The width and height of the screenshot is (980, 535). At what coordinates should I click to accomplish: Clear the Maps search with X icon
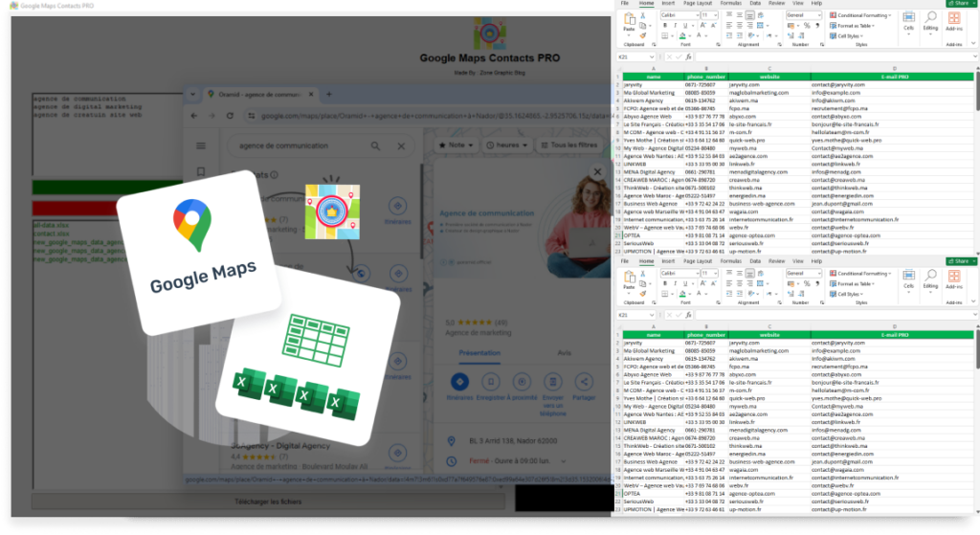tap(401, 145)
